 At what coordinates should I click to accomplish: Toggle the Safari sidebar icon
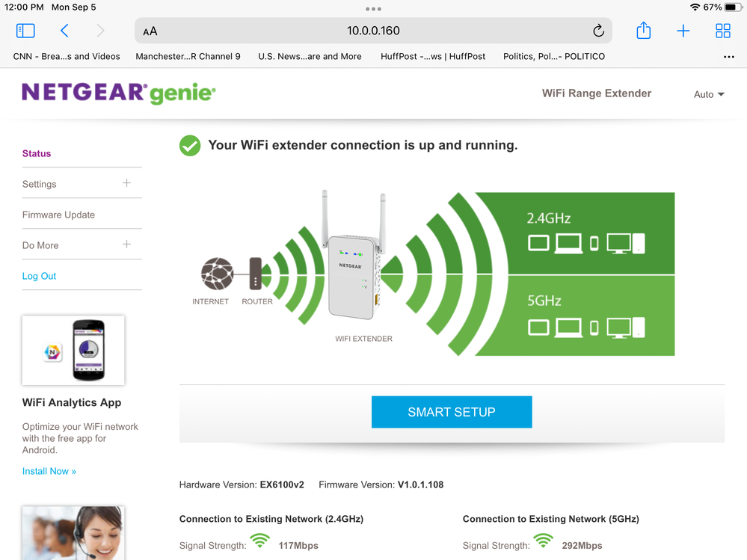[25, 31]
